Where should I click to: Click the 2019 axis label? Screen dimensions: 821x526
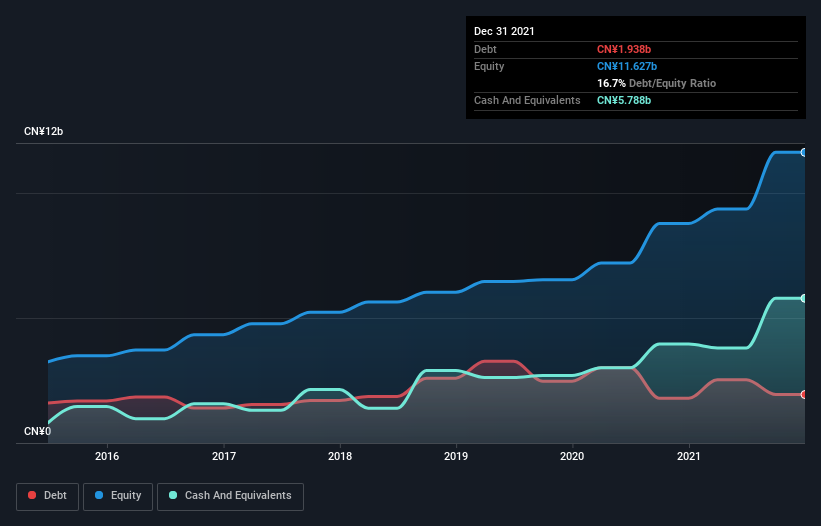pyautogui.click(x=456, y=456)
